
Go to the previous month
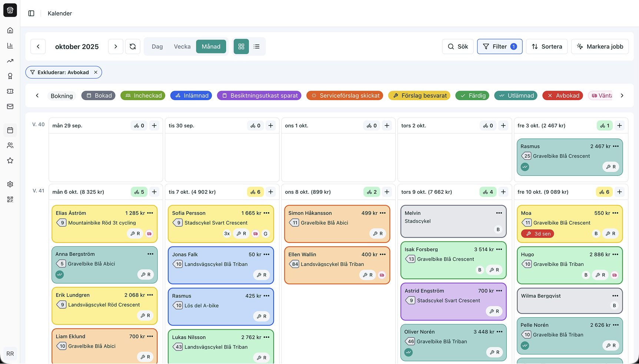38,47
